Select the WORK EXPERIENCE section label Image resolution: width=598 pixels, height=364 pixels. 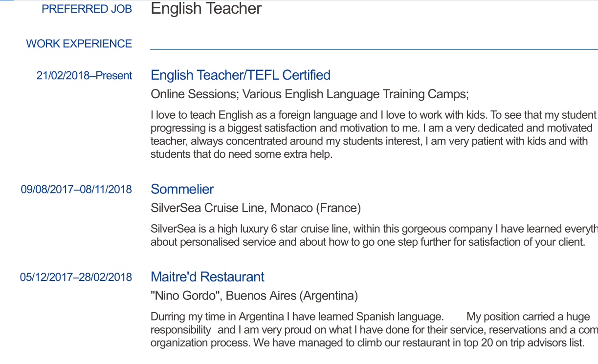[x=79, y=43]
